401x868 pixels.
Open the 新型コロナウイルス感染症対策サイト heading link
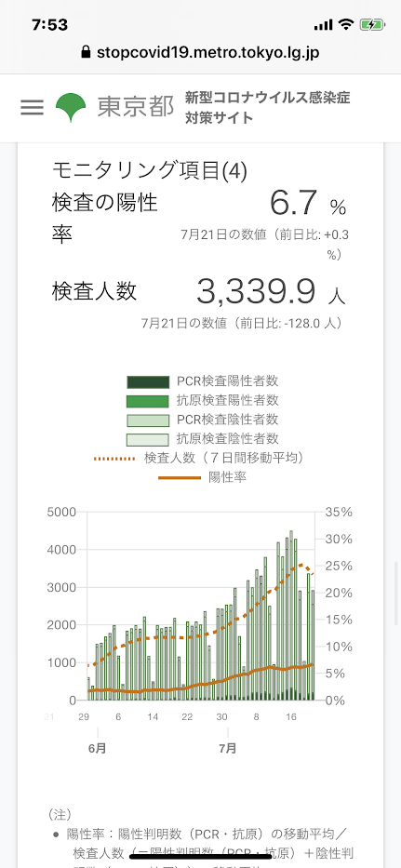coord(268,108)
